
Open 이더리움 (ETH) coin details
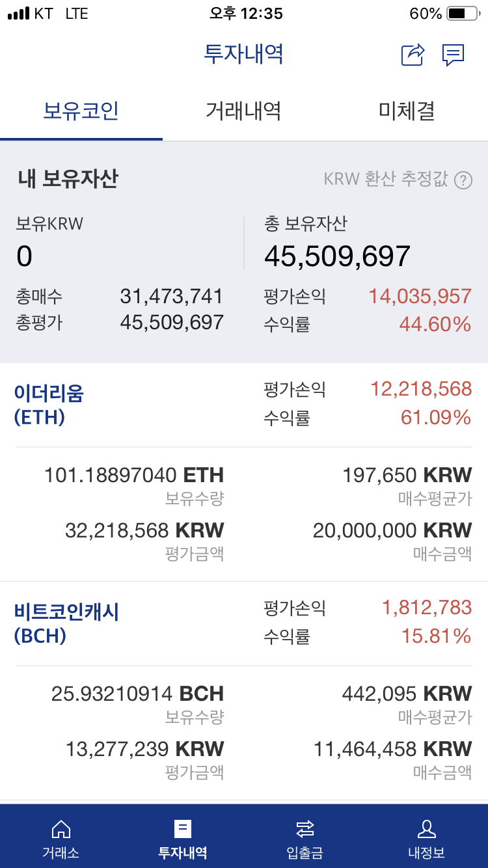click(x=49, y=404)
